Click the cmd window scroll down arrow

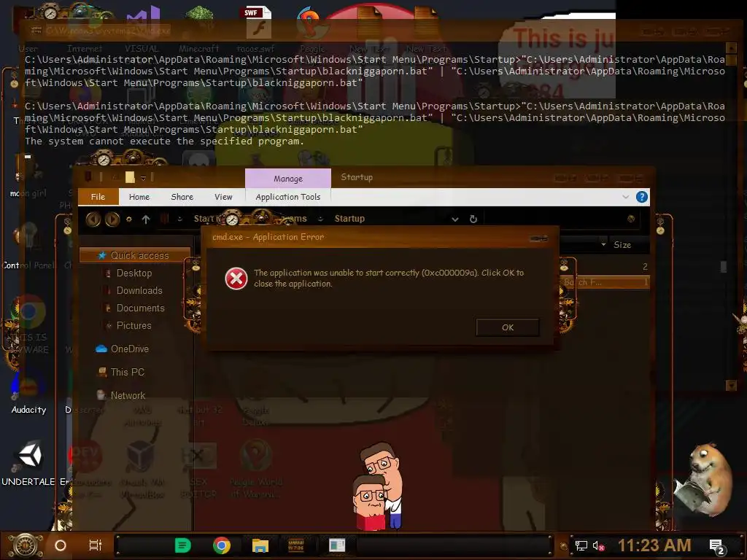tap(731, 385)
